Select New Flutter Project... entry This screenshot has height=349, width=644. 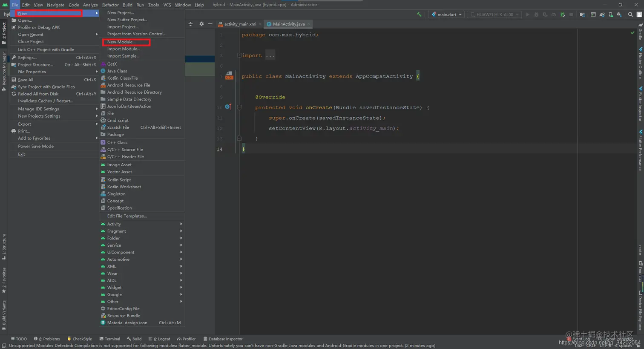tap(142, 20)
